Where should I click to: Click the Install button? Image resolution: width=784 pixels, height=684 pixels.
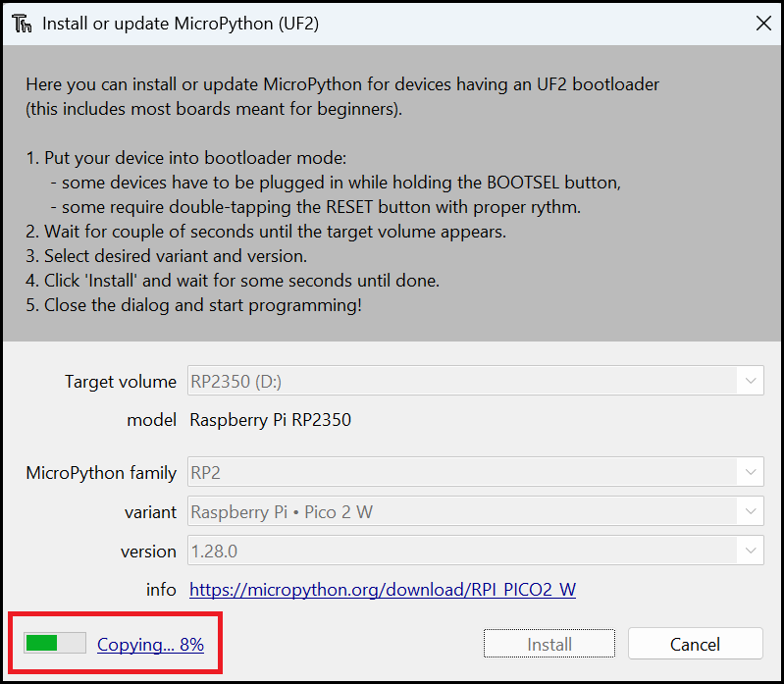click(x=549, y=644)
